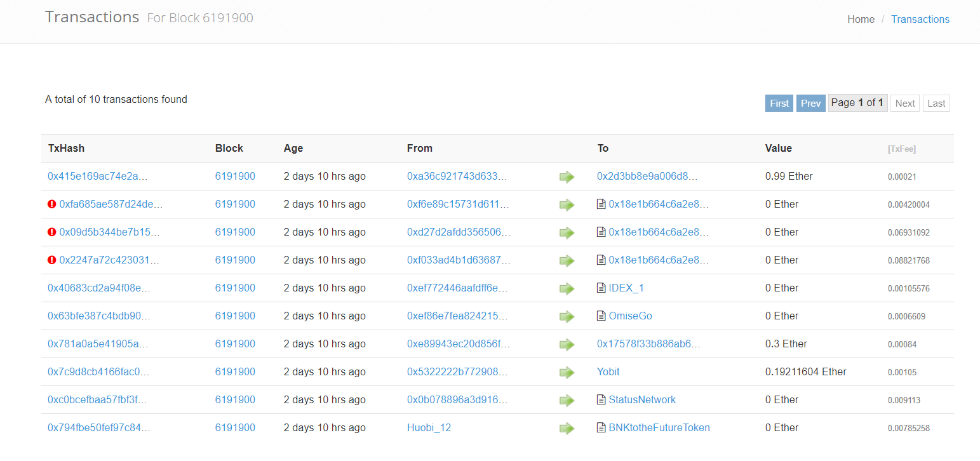Go to the First page button
Image resolution: width=980 pixels, height=461 pixels.
click(779, 104)
